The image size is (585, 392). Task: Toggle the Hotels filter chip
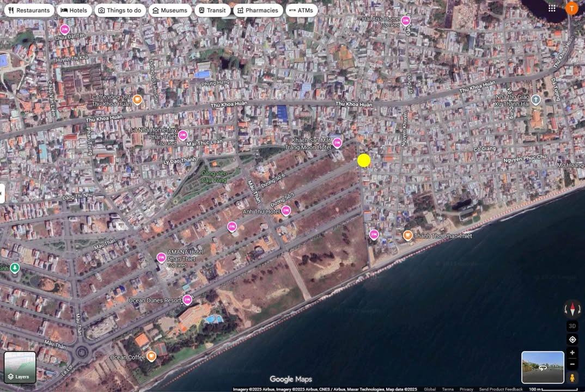click(74, 10)
